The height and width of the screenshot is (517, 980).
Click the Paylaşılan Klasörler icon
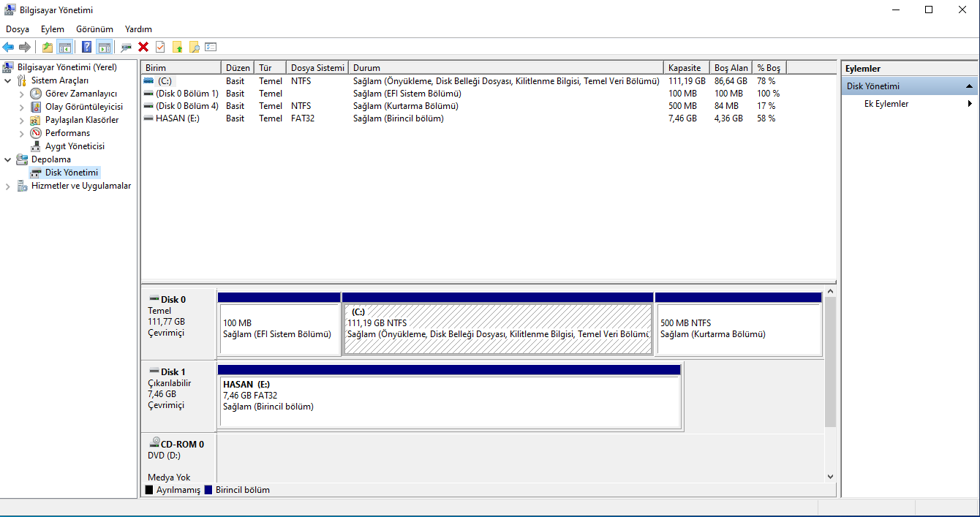click(x=36, y=120)
